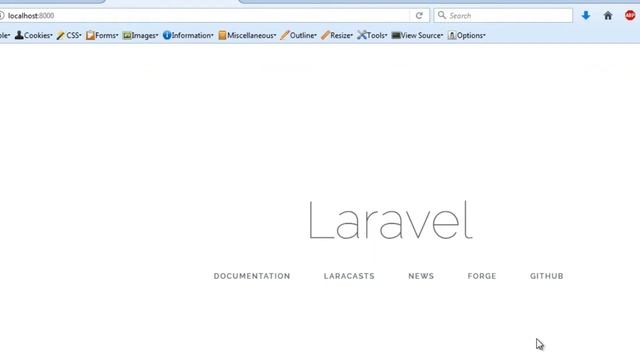Screen dimensions: 640x360
Task: Open the Outline toolbar menu
Action: (x=298, y=36)
